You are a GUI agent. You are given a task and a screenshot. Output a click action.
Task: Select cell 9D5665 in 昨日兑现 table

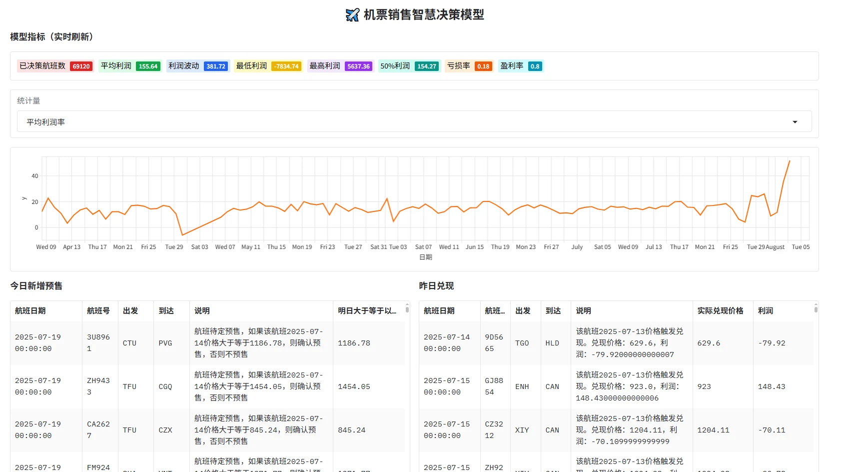(x=495, y=343)
